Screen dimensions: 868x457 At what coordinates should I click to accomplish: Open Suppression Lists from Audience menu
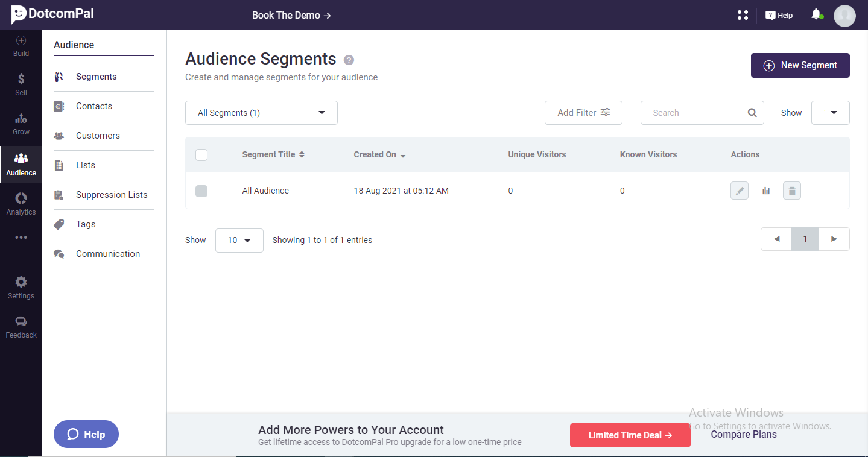111,194
